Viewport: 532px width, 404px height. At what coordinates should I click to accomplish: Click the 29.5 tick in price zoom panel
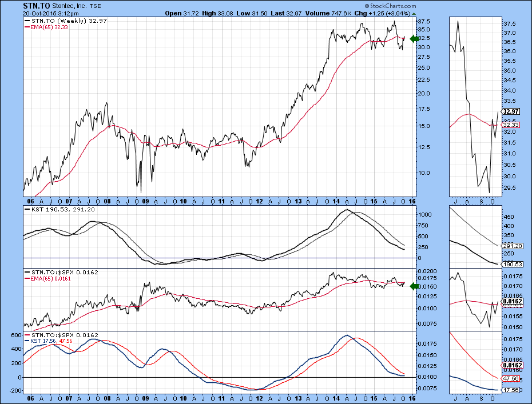tap(510, 188)
